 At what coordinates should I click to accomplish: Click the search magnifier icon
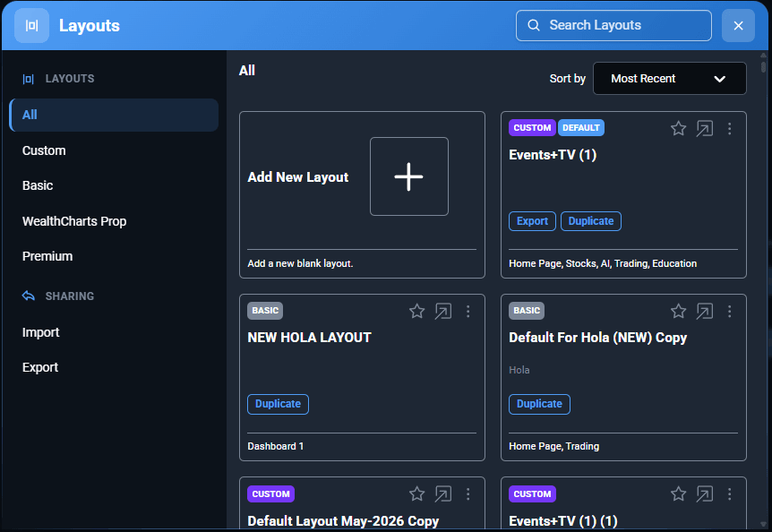click(534, 25)
